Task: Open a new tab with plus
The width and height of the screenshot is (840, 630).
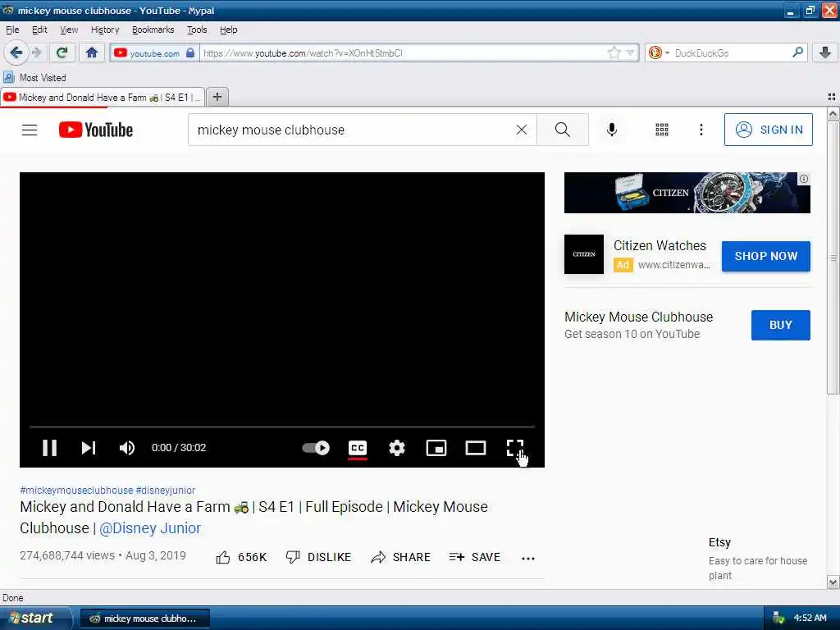Action: click(x=217, y=97)
